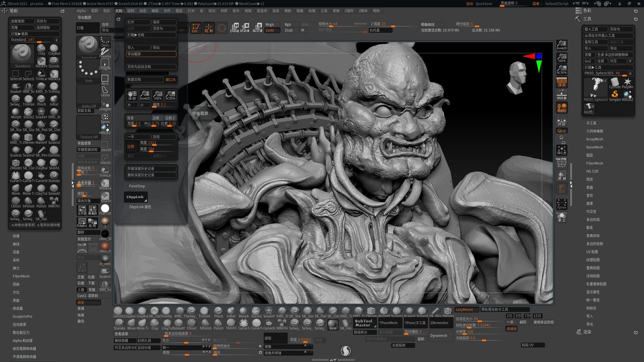
Task: Open the 文档 document menu
Action: tap(119, 11)
